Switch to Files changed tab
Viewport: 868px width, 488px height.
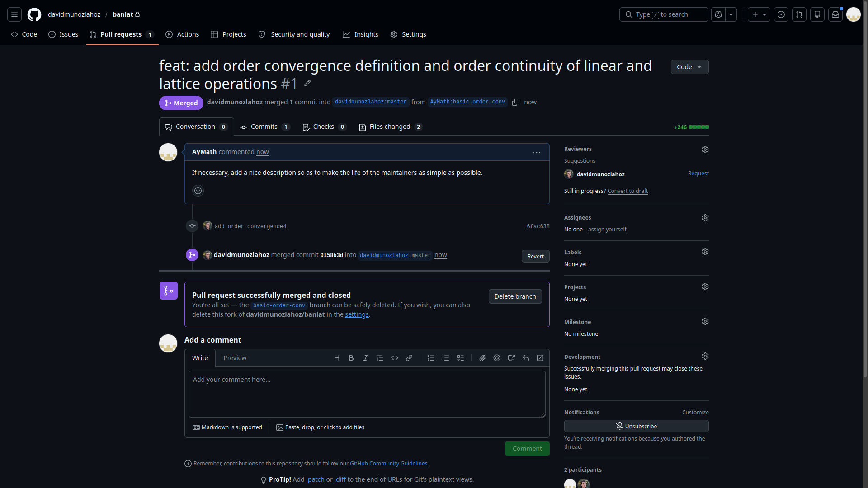pos(391,127)
